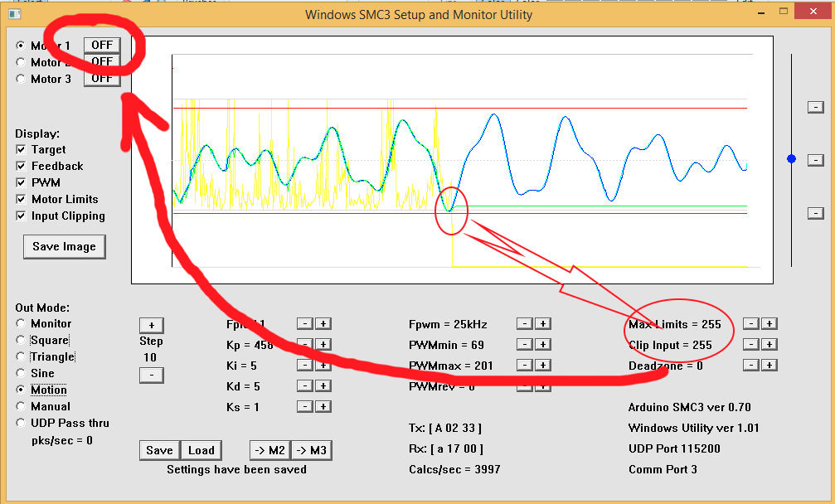Increase Fpid with its plus button
This screenshot has width=835, height=504.
pyautogui.click(x=323, y=323)
